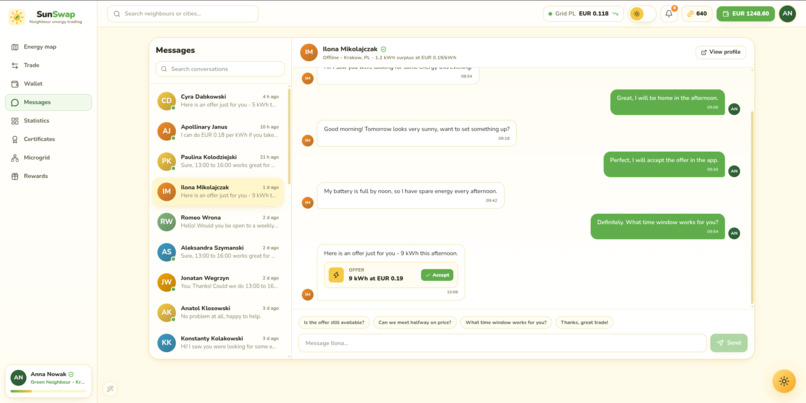Select Messages in the sidebar

tap(48, 102)
